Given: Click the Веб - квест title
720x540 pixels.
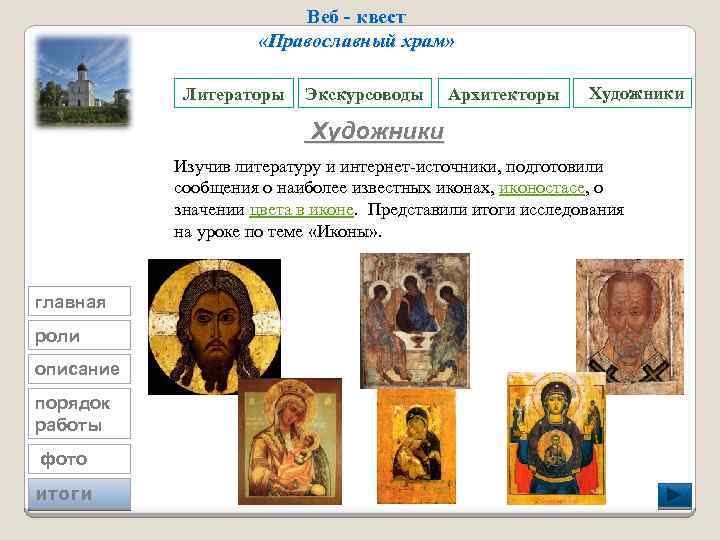Looking at the screenshot, I should click(x=356, y=17).
